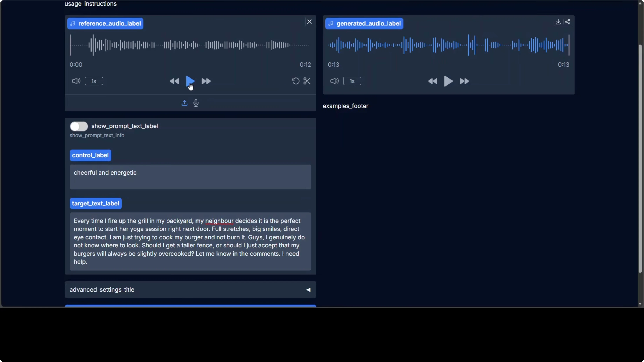Remove reference audio with X button
Image resolution: width=644 pixels, height=362 pixels.
coord(310,22)
